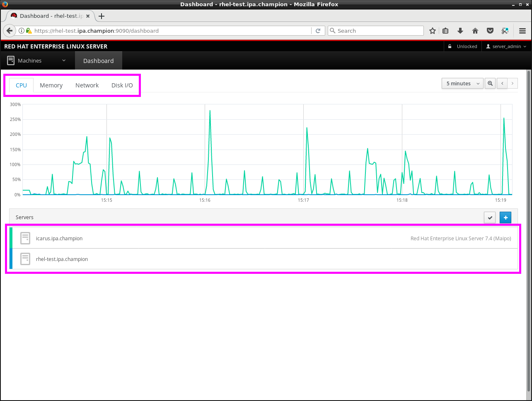
Task: Open the 5 minutes time range dropdown
Action: tap(462, 83)
